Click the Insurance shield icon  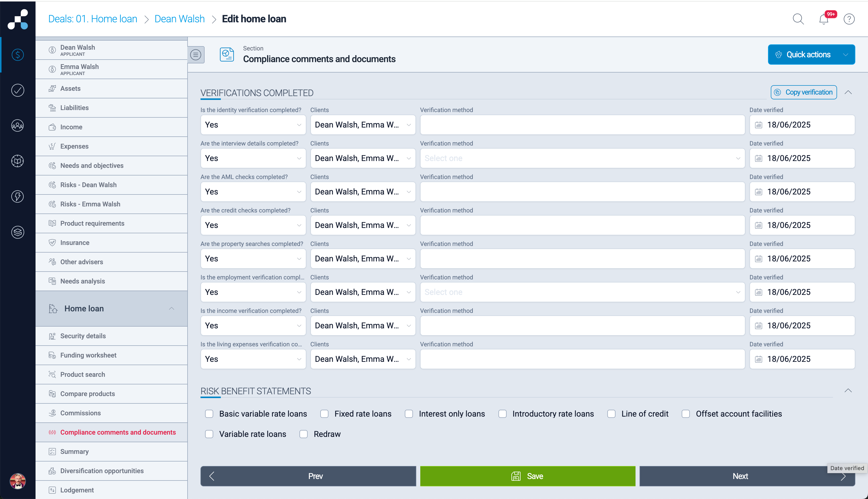(x=52, y=243)
